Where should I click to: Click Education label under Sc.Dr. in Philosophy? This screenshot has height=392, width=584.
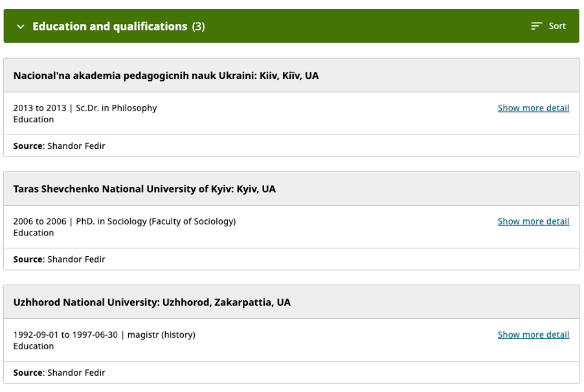tap(34, 120)
